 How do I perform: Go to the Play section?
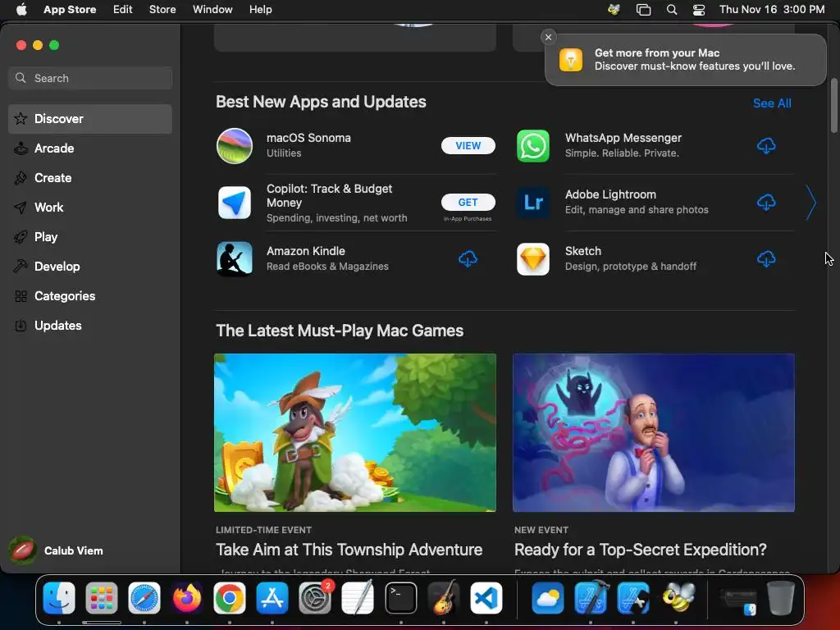click(x=90, y=237)
